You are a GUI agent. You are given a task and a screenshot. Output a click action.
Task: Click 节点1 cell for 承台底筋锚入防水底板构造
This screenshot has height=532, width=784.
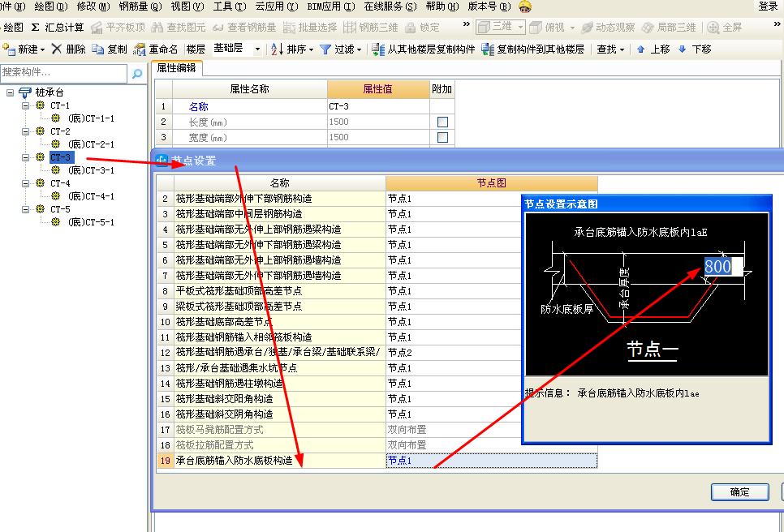pos(492,461)
